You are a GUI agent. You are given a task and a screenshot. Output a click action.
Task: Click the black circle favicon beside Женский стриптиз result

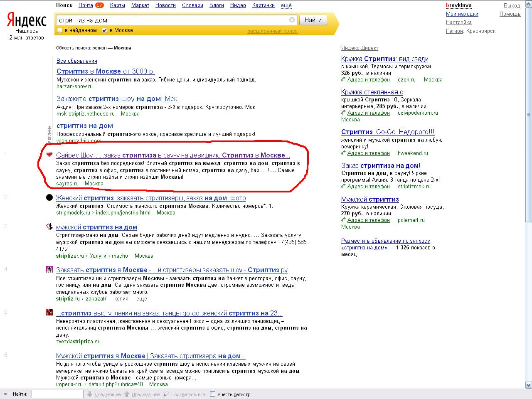[x=49, y=197]
